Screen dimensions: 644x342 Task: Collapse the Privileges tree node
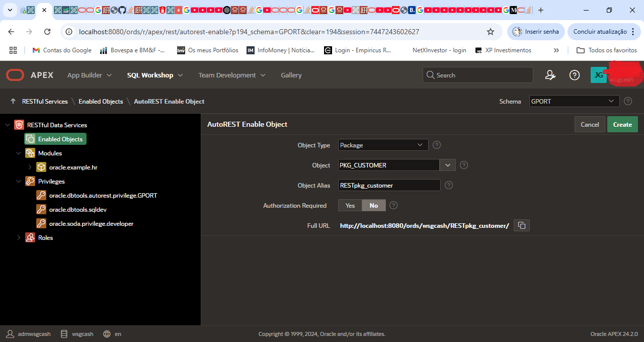pyautogui.click(x=19, y=181)
